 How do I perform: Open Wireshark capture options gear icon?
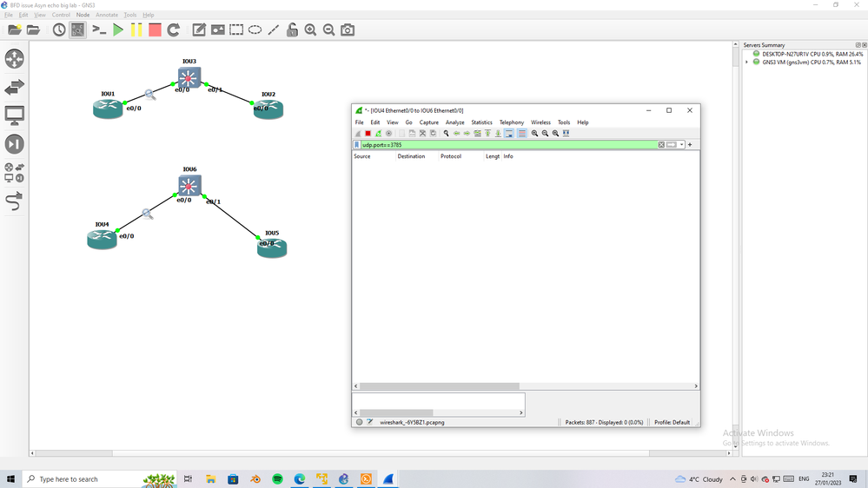(x=388, y=134)
